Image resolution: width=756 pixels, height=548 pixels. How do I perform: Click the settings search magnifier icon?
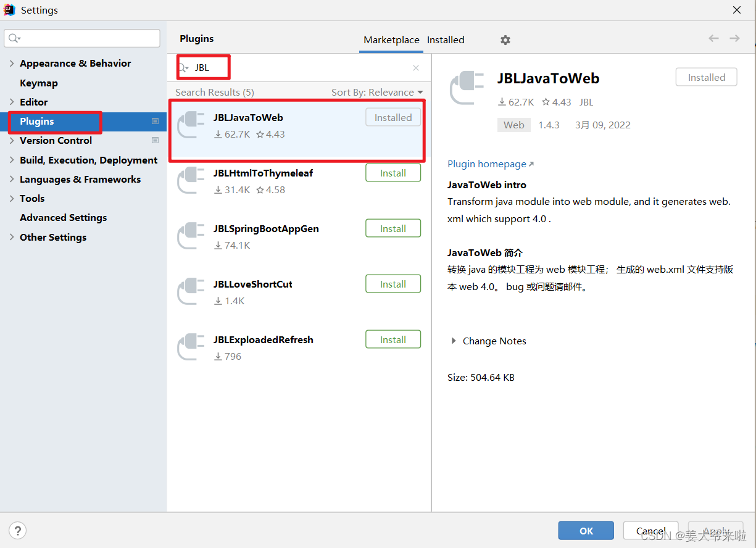pyautogui.click(x=15, y=38)
